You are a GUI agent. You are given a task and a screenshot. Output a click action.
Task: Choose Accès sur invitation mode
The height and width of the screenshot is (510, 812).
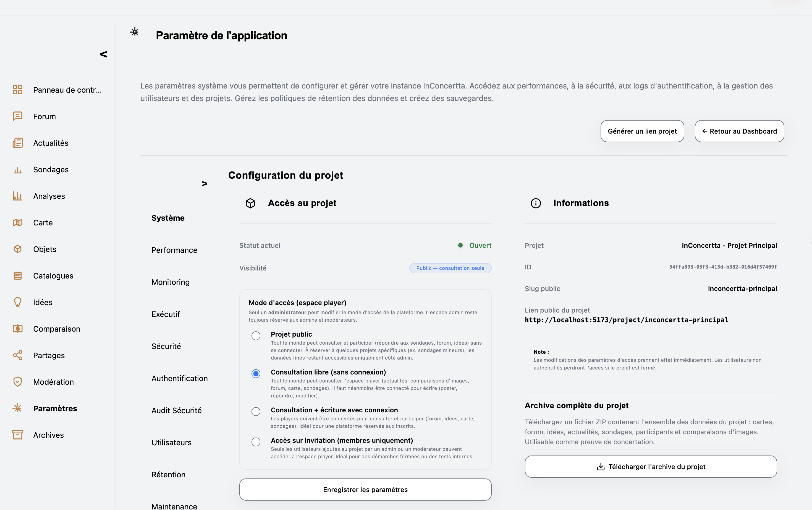[x=255, y=441]
